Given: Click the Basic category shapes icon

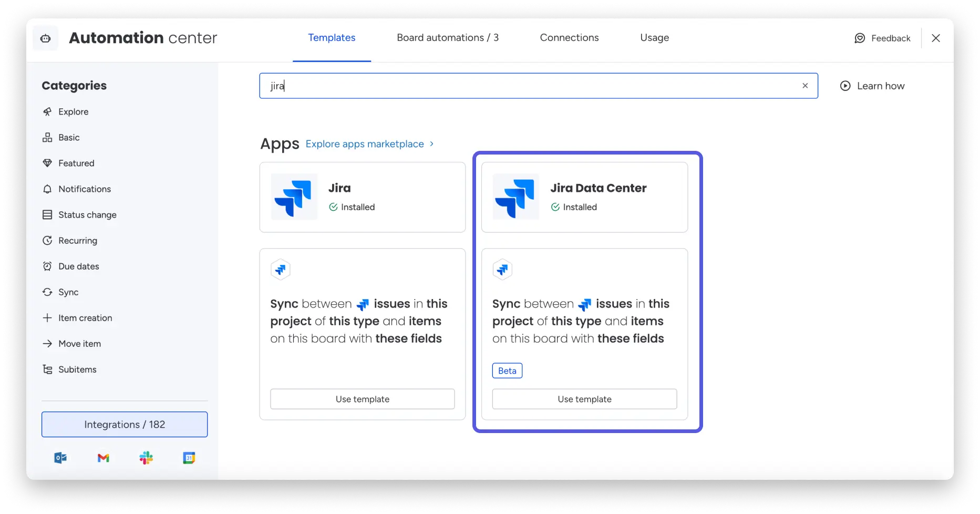Looking at the screenshot, I should (x=47, y=137).
